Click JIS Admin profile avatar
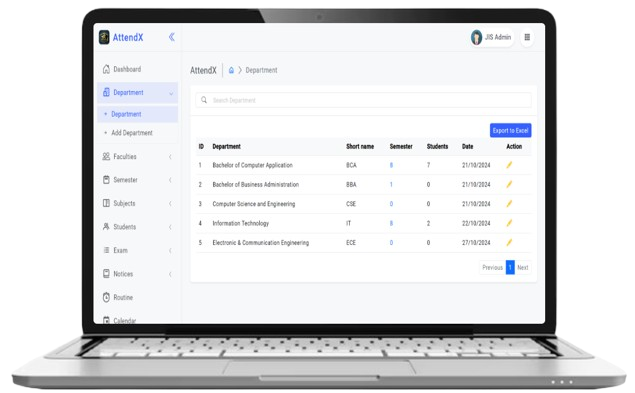This screenshot has width=635, height=393. coord(476,37)
